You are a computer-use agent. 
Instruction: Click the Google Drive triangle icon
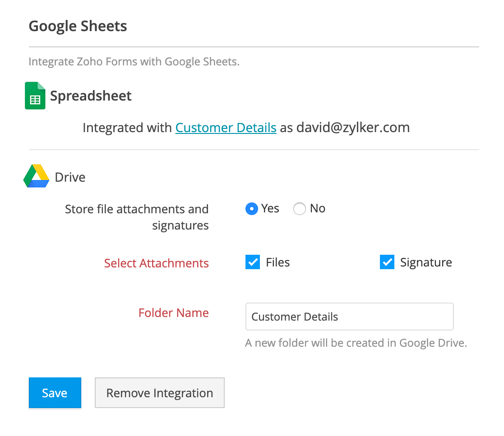(36, 176)
